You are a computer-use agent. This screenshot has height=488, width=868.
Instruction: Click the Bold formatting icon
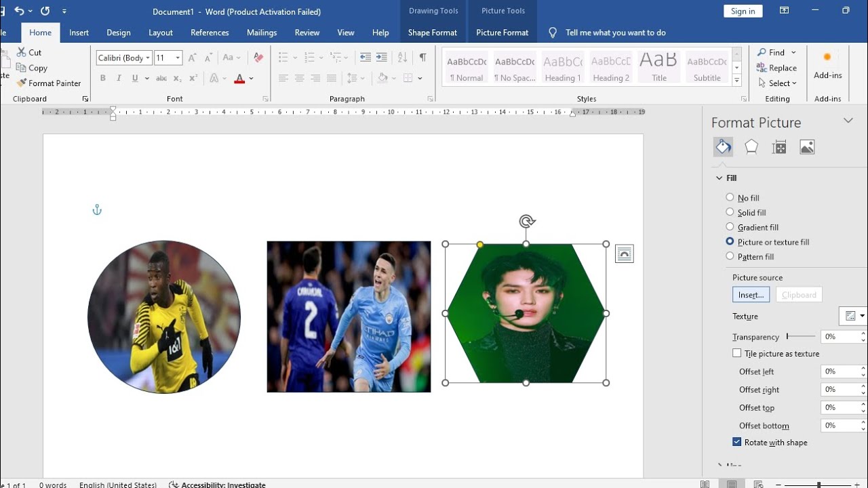pyautogui.click(x=103, y=79)
